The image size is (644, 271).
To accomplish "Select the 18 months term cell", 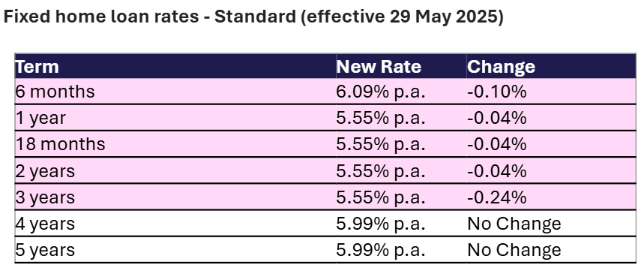I will [x=175, y=144].
